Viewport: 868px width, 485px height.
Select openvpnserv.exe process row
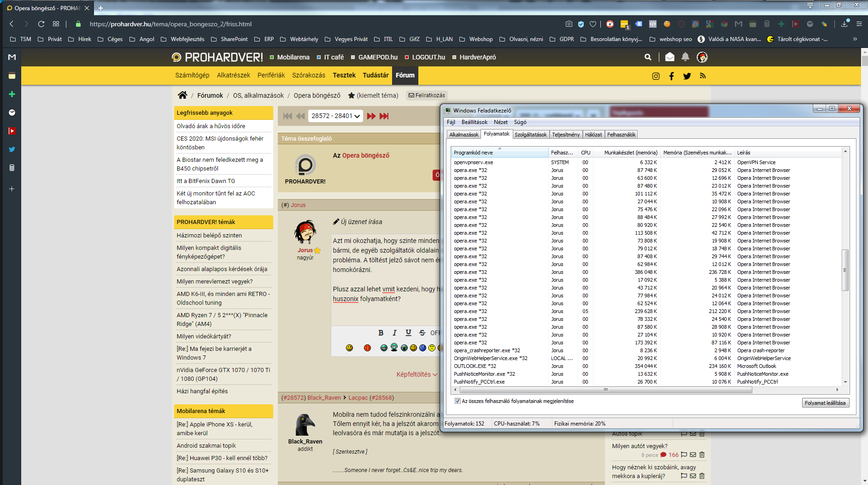[646, 162]
